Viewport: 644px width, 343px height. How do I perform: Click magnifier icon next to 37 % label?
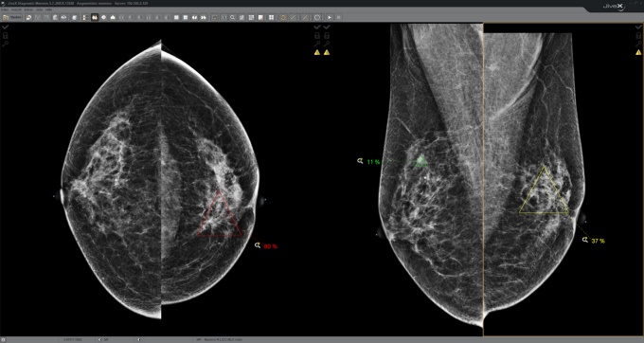[x=585, y=240]
